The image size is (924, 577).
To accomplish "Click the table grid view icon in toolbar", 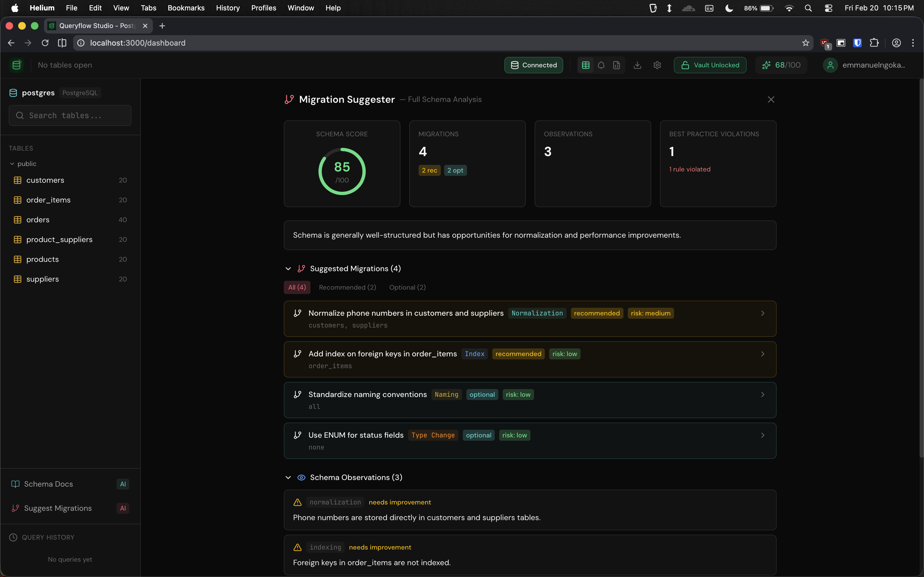I will [x=585, y=65].
